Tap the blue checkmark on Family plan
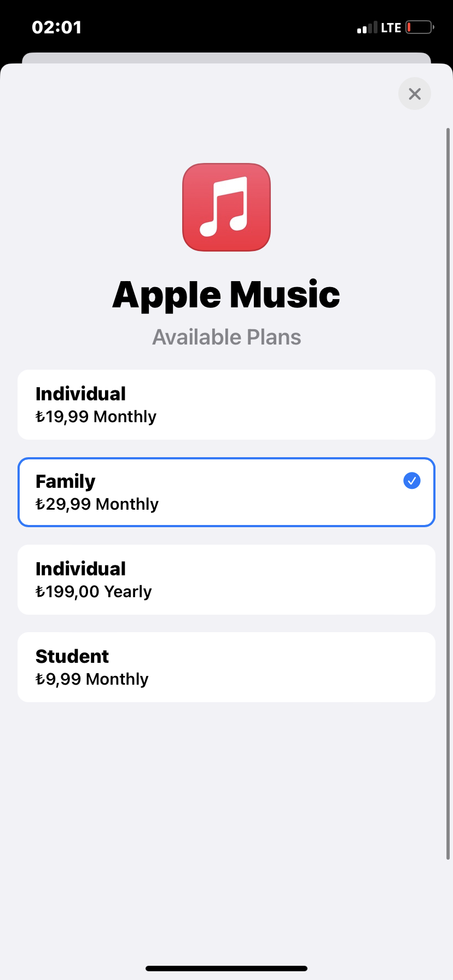Screen dimensions: 453x980 [x=411, y=481]
